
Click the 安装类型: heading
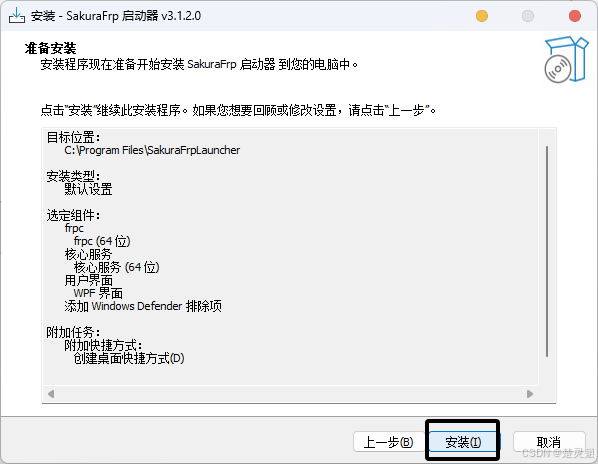(73, 176)
